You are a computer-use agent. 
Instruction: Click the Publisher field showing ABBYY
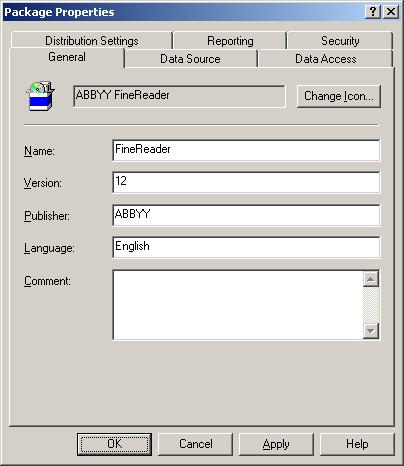click(246, 215)
